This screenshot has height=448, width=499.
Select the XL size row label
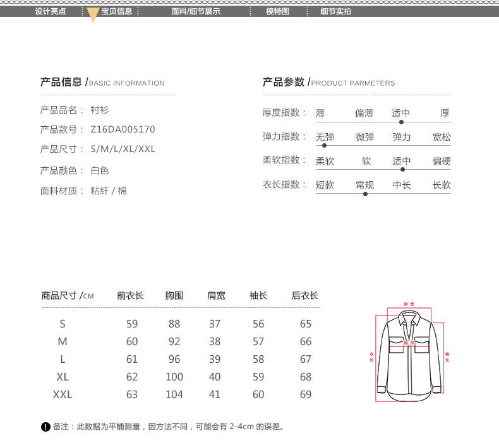pos(63,377)
